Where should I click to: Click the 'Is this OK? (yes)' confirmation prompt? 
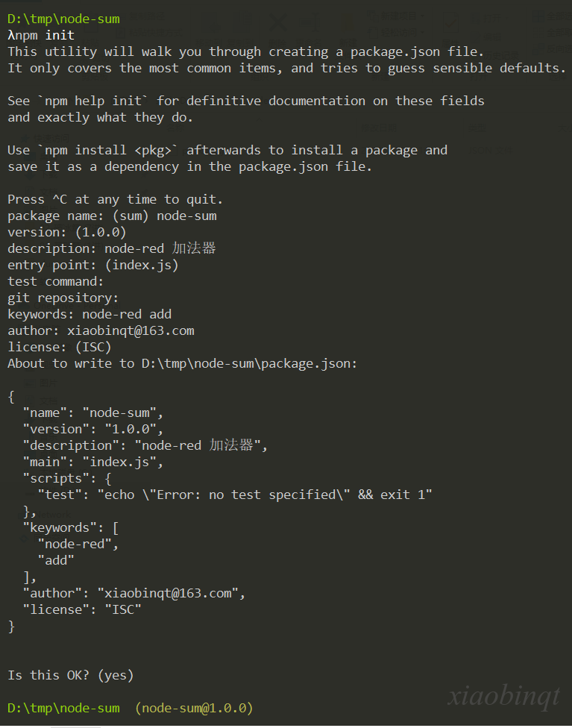tap(71, 675)
